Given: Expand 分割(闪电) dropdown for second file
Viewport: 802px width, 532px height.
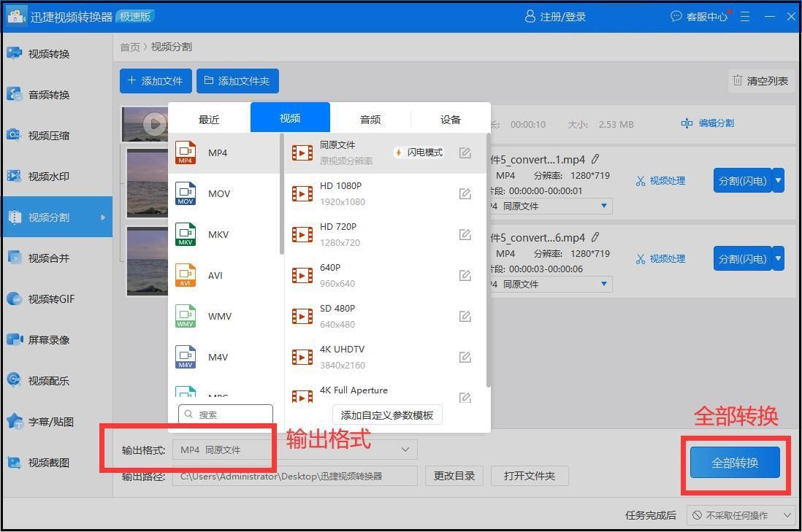Looking at the screenshot, I should tap(776, 258).
